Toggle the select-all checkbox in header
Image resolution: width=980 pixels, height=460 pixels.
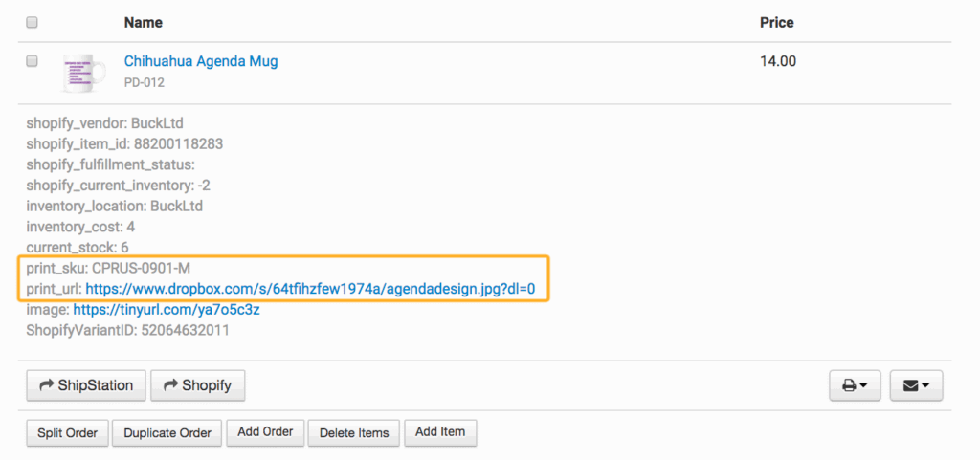tap(32, 22)
